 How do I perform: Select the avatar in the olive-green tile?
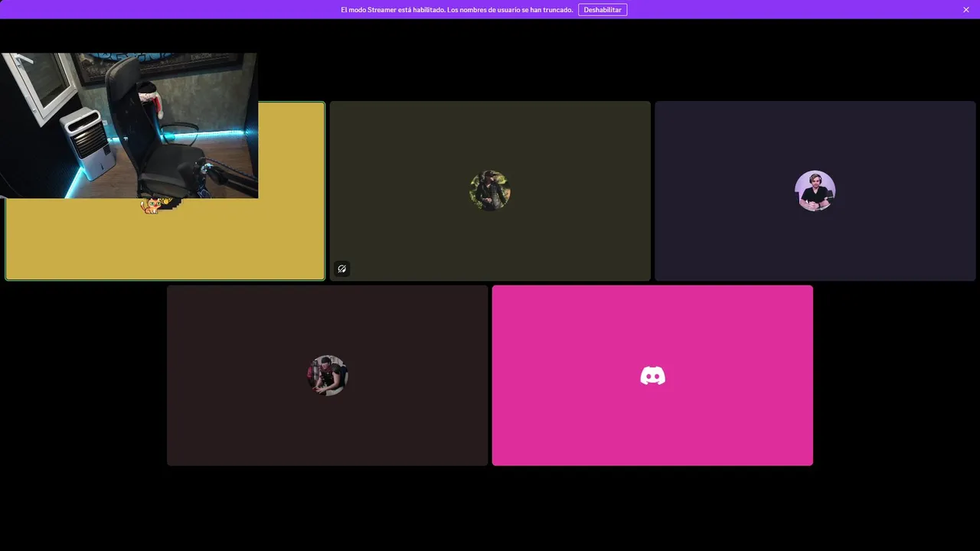(490, 191)
